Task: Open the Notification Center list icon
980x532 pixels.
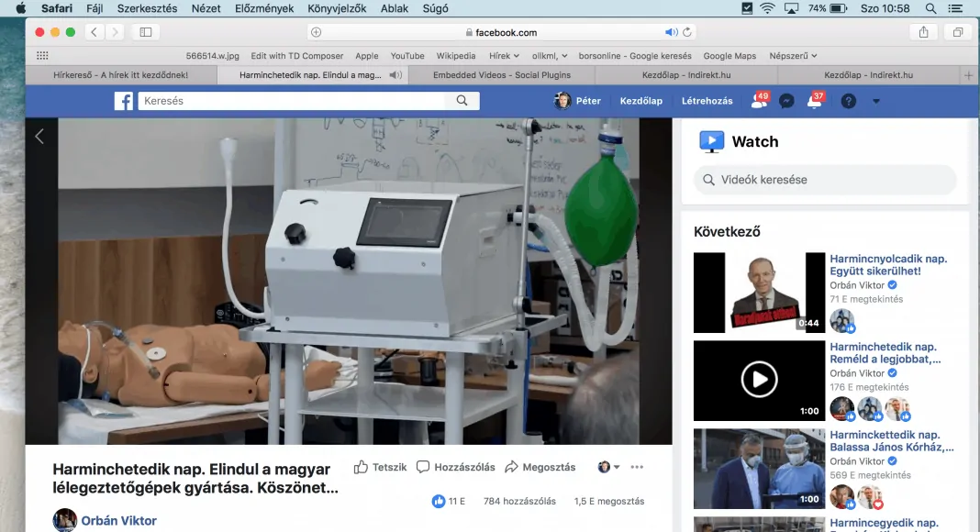Action: point(955,8)
